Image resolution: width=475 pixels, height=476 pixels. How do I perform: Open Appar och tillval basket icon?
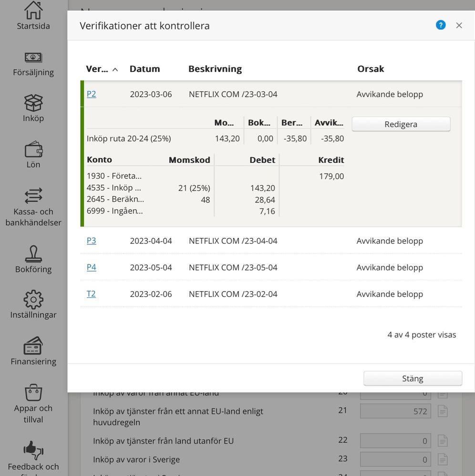pyautogui.click(x=33, y=393)
